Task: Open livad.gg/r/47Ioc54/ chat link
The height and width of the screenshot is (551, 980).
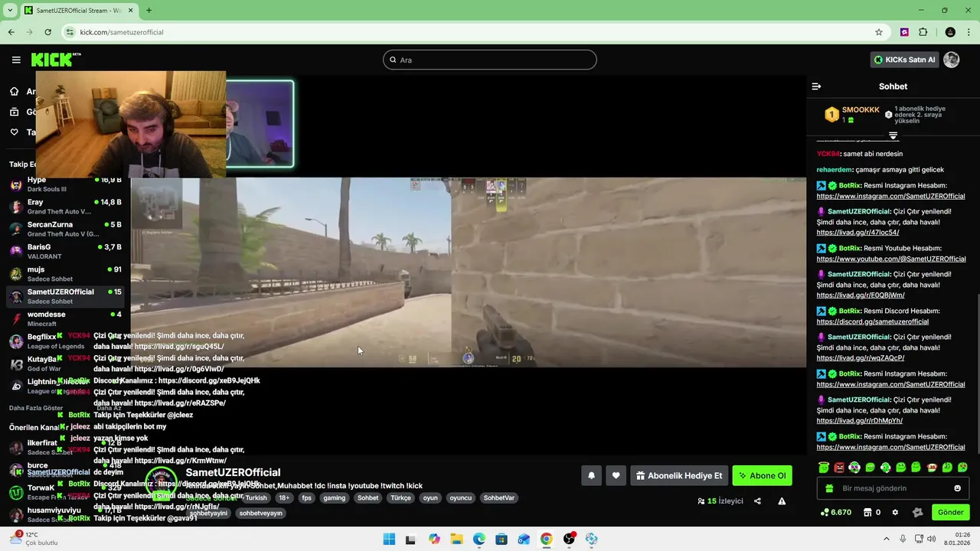Action: click(857, 232)
